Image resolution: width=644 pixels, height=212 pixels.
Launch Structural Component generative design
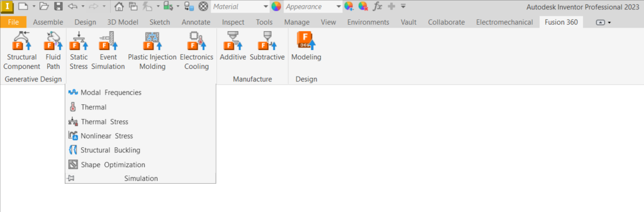22,51
